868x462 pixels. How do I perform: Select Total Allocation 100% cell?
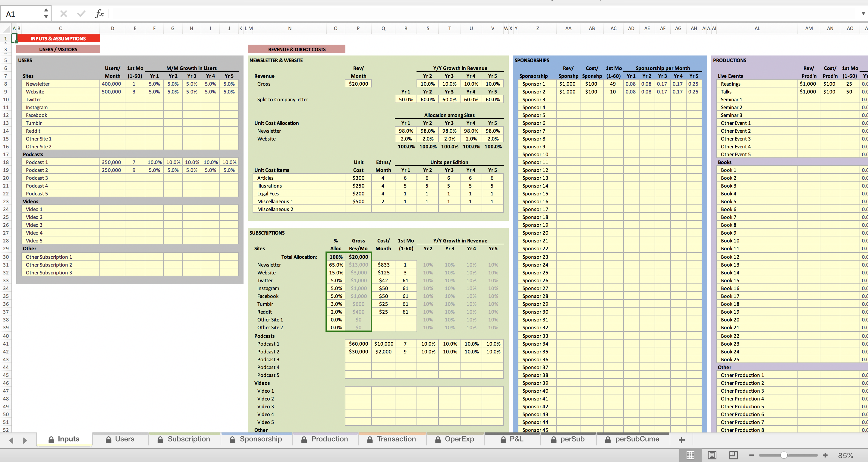coord(336,257)
